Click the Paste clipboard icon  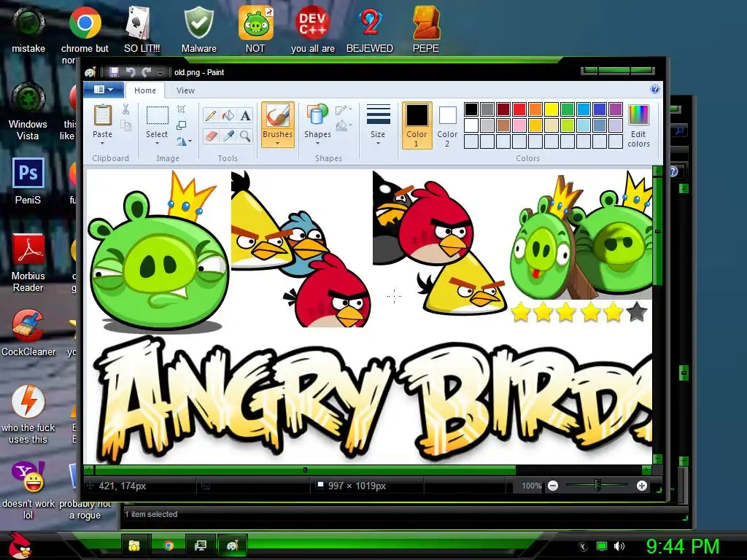click(x=102, y=116)
